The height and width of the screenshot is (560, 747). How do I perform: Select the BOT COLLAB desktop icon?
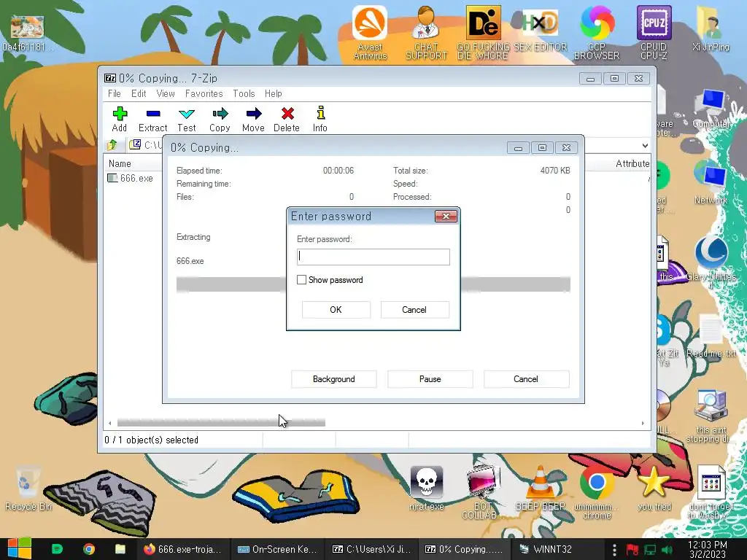(x=483, y=492)
